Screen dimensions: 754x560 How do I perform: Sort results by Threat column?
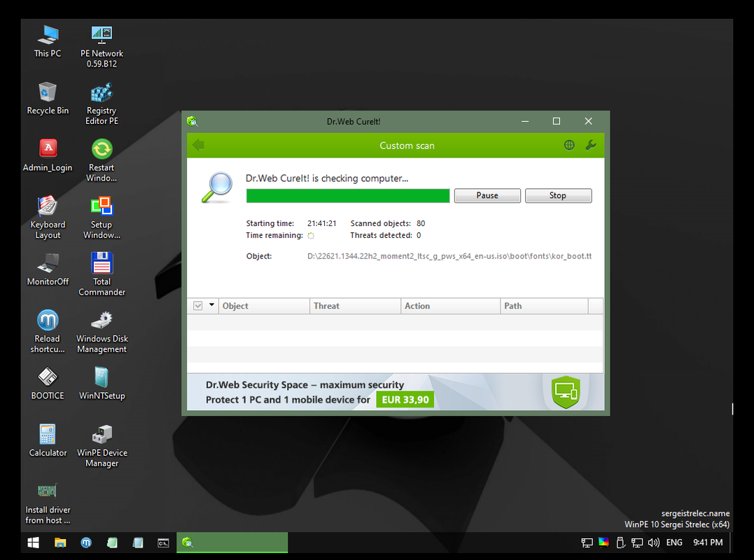(x=355, y=306)
